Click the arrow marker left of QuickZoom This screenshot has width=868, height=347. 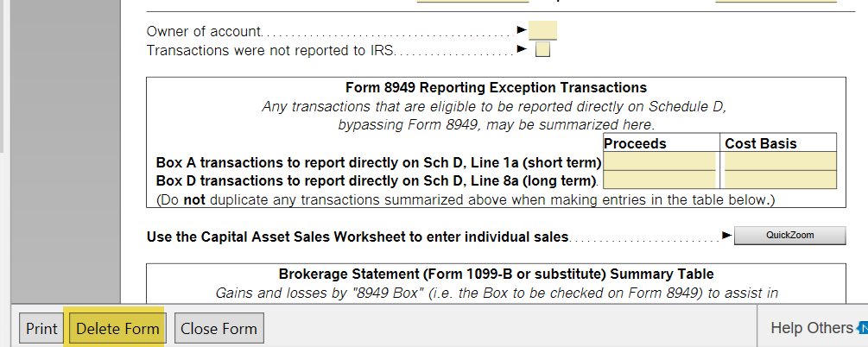click(x=727, y=236)
